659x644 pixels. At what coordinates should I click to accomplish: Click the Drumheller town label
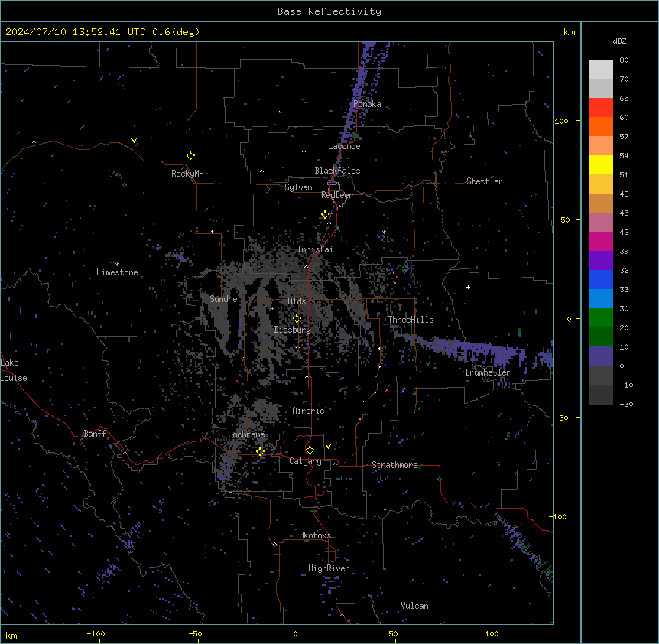click(488, 372)
